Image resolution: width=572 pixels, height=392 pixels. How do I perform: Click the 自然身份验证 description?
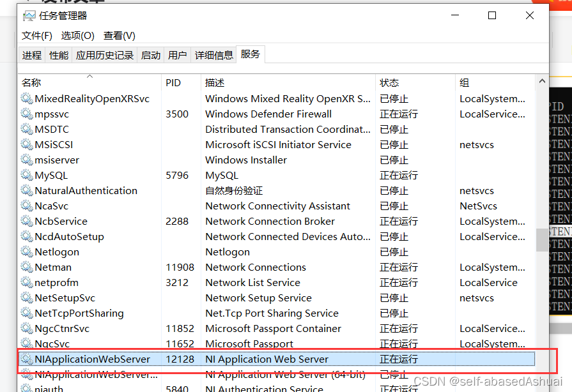pyautogui.click(x=234, y=190)
